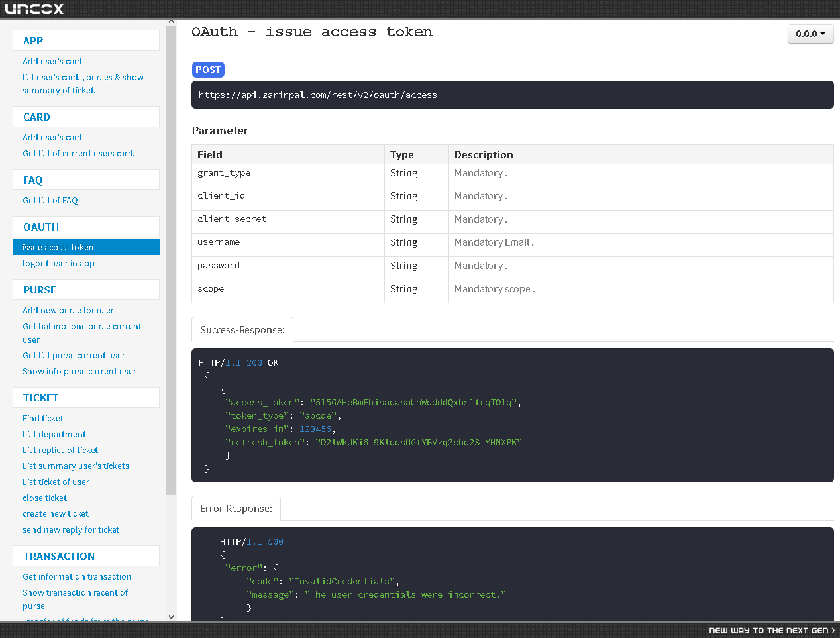Open the Find ticket link
The width and height of the screenshot is (840, 638).
pyautogui.click(x=43, y=418)
